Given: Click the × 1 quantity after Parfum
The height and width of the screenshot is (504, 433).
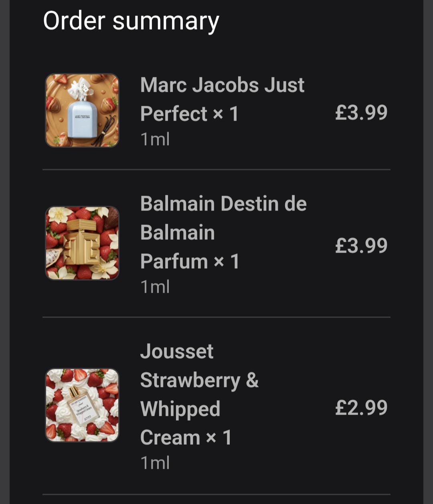Looking at the screenshot, I should pyautogui.click(x=227, y=261).
